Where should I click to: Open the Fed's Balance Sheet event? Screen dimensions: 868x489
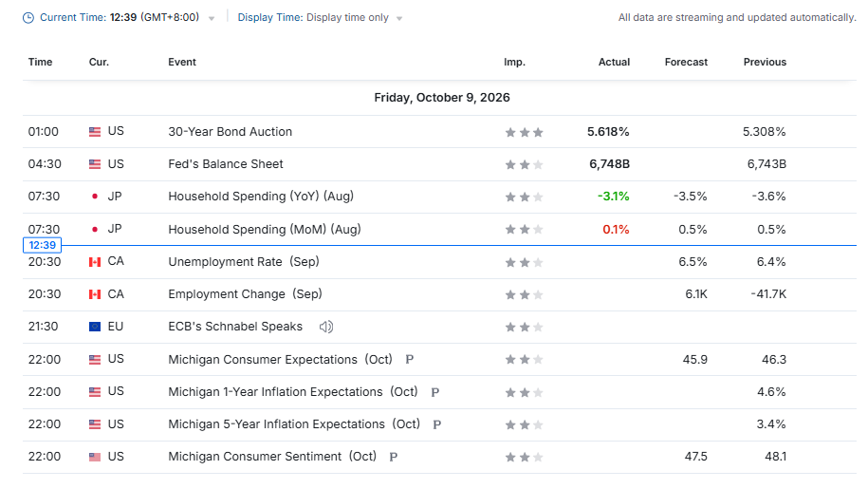click(x=226, y=164)
